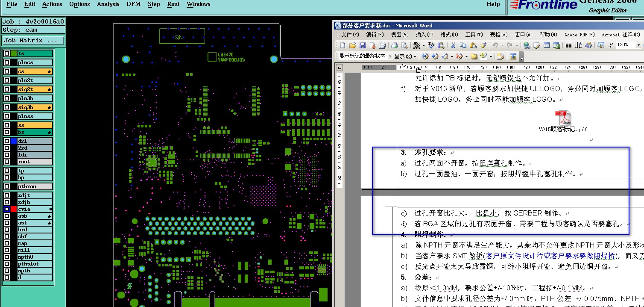The height and width of the screenshot is (307, 644).
Task: Click the tab-stop selector L box on ruler
Action: pyautogui.click(x=340, y=67)
